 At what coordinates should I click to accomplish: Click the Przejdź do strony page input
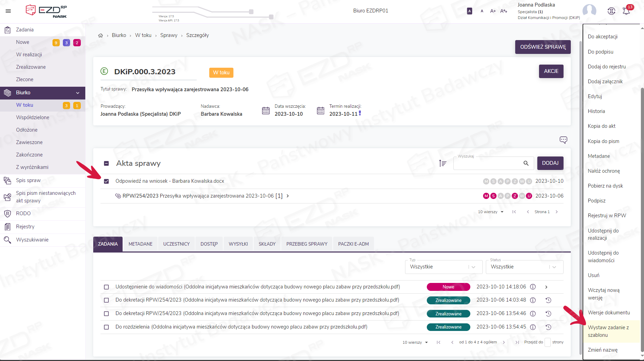click(547, 342)
